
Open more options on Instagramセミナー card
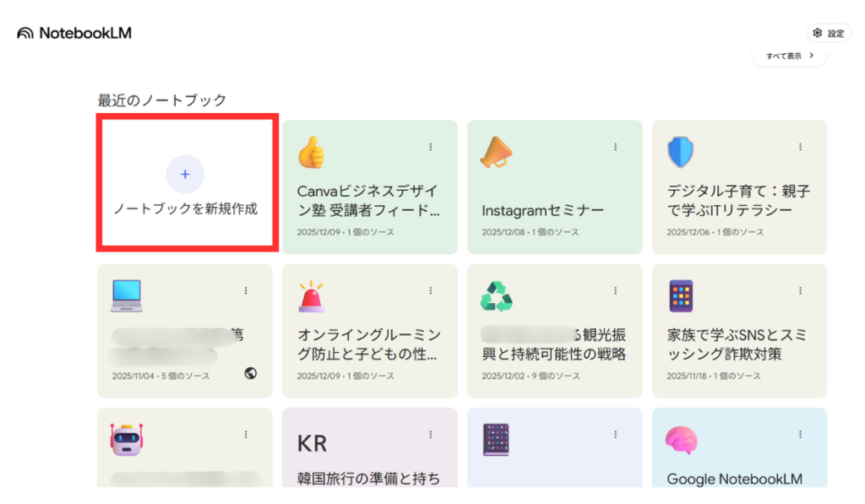click(615, 147)
